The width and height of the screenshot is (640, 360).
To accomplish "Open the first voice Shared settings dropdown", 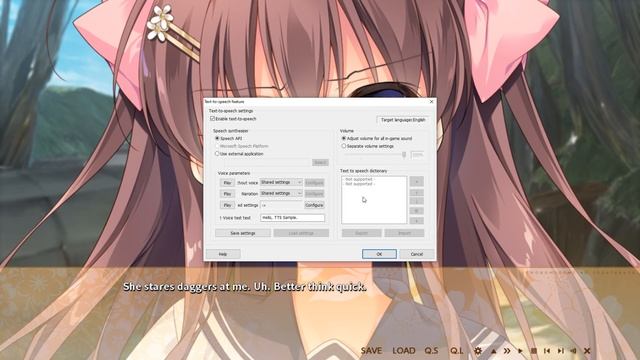I will click(x=281, y=182).
